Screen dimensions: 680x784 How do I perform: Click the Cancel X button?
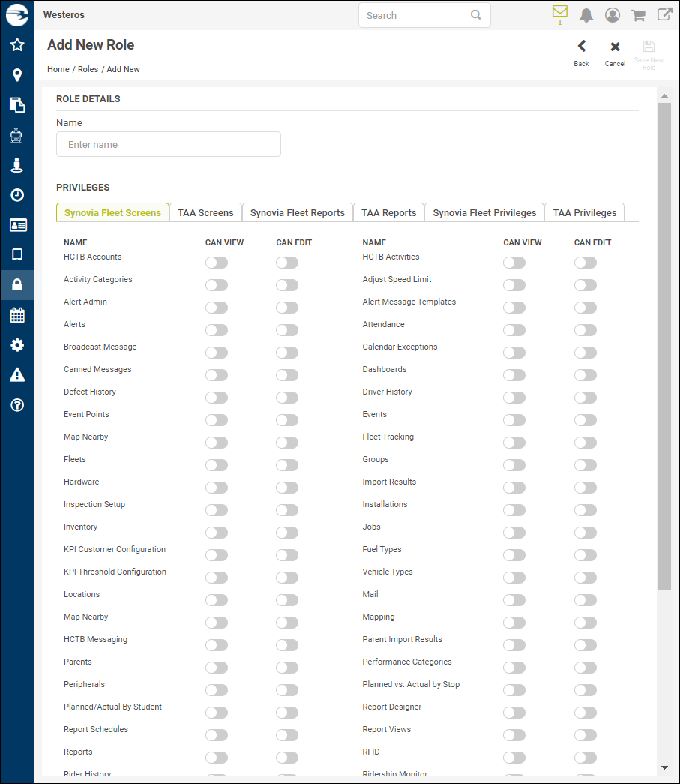pos(615,53)
